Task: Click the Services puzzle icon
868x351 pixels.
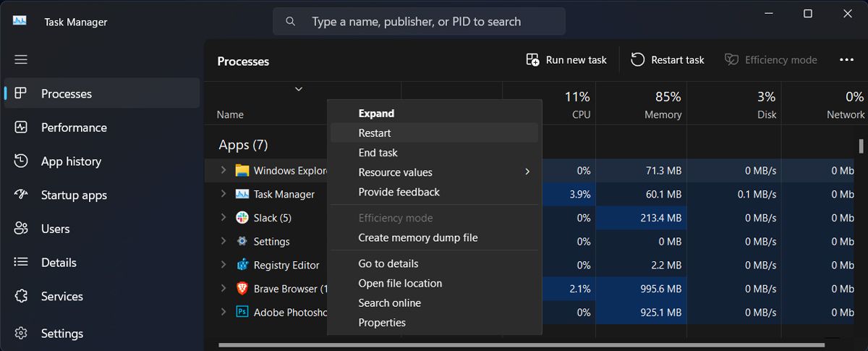Action: (x=21, y=296)
